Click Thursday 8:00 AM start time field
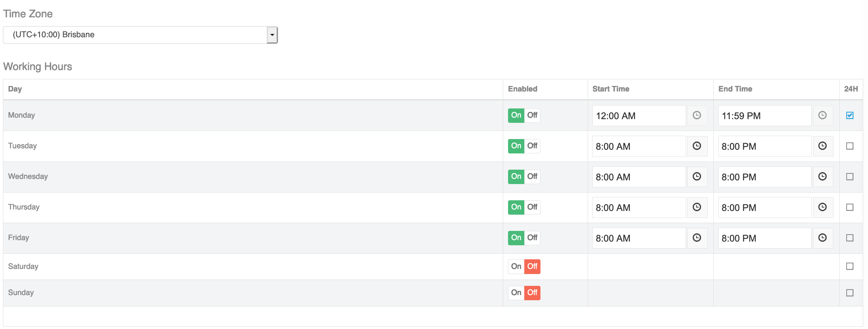Image resolution: width=868 pixels, height=329 pixels. 639,207
